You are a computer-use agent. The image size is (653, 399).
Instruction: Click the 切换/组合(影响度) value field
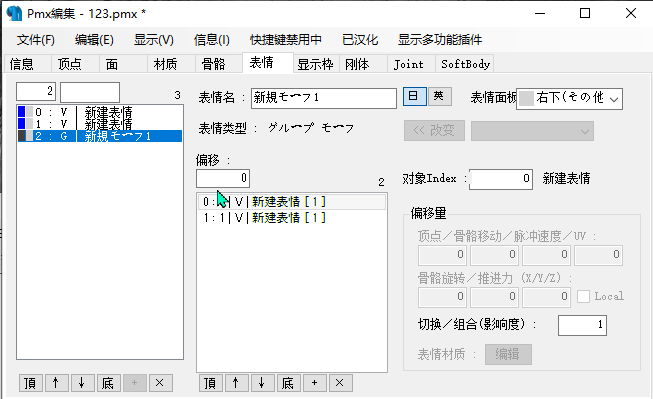coord(582,325)
